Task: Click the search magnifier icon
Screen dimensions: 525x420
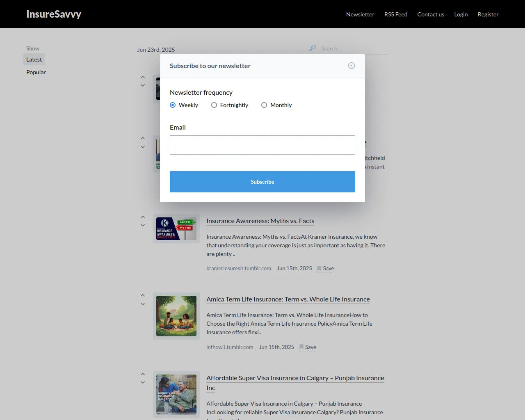Action: [x=313, y=48]
